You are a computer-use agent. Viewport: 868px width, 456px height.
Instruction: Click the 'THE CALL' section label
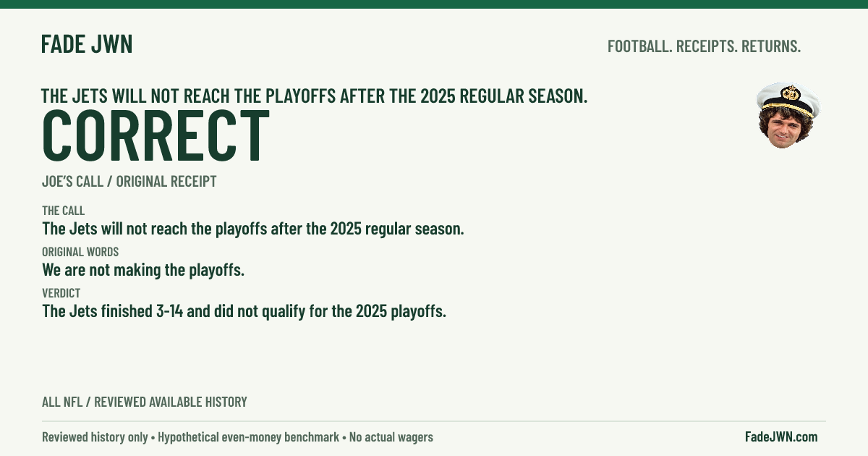63,211
